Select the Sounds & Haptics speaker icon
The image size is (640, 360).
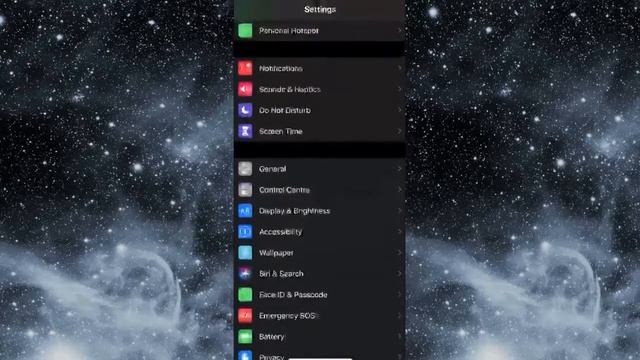coord(245,89)
